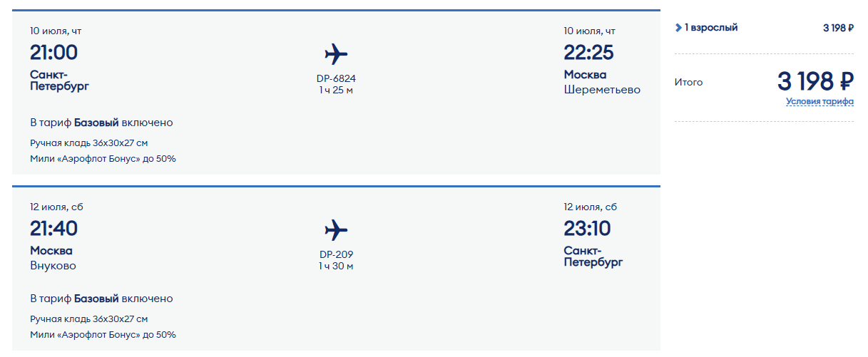Viewport: 868px width, 357px height.
Task: Select flight number DP-6824 text
Action: 336,78
